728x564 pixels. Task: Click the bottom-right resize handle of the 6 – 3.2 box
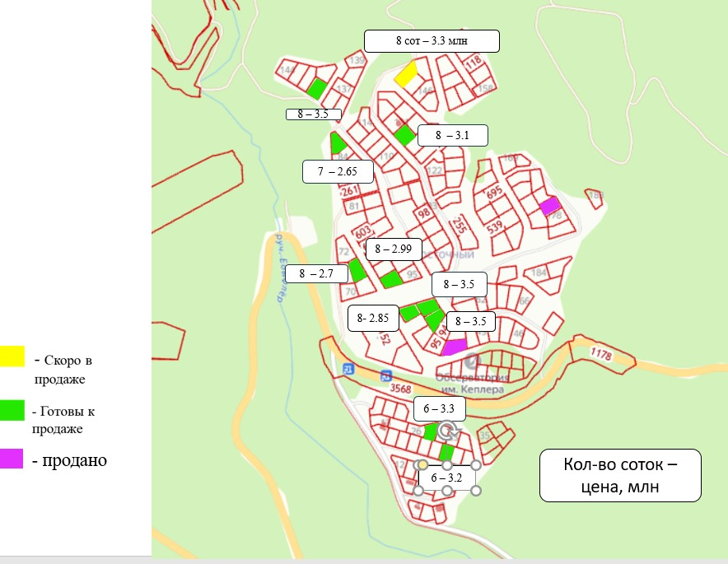click(476, 491)
